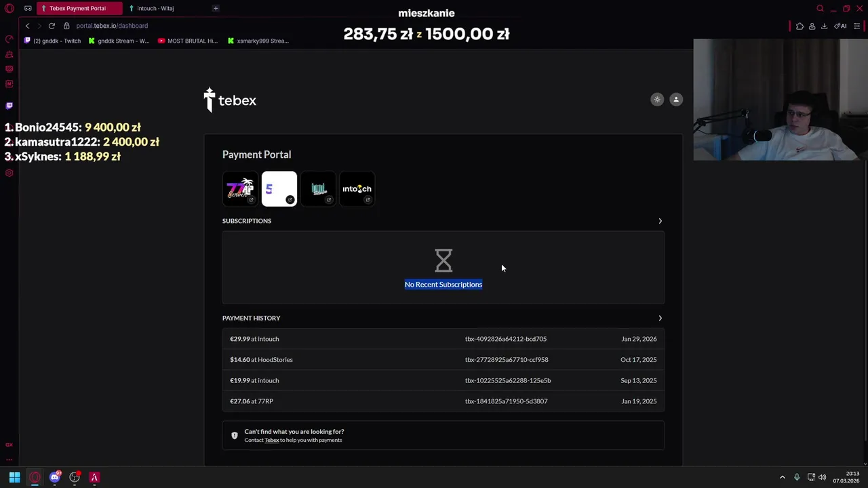This screenshot has height=488, width=868.
Task: Open the teal-logo store thumbnail
Action: click(318, 189)
